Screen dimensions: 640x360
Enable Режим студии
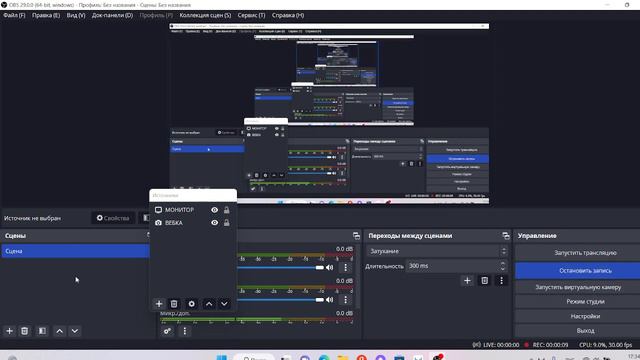(x=585, y=302)
